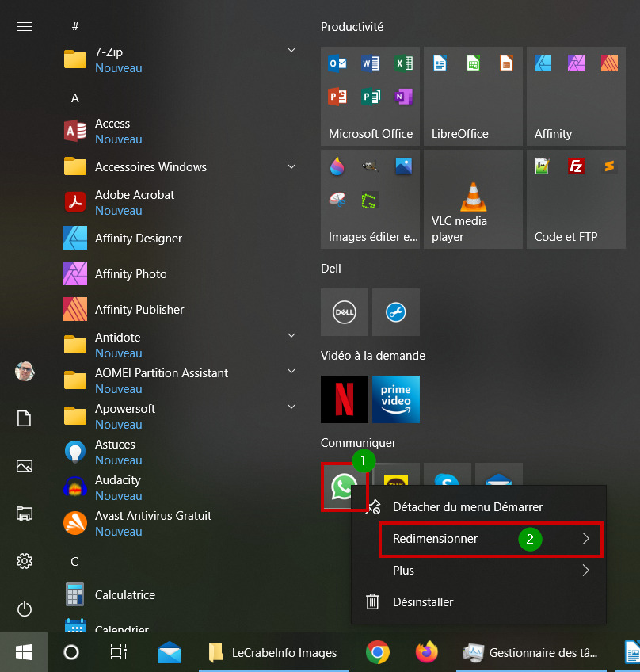The height and width of the screenshot is (672, 640).
Task: Click the Communiquer group title
Action: pos(358,443)
